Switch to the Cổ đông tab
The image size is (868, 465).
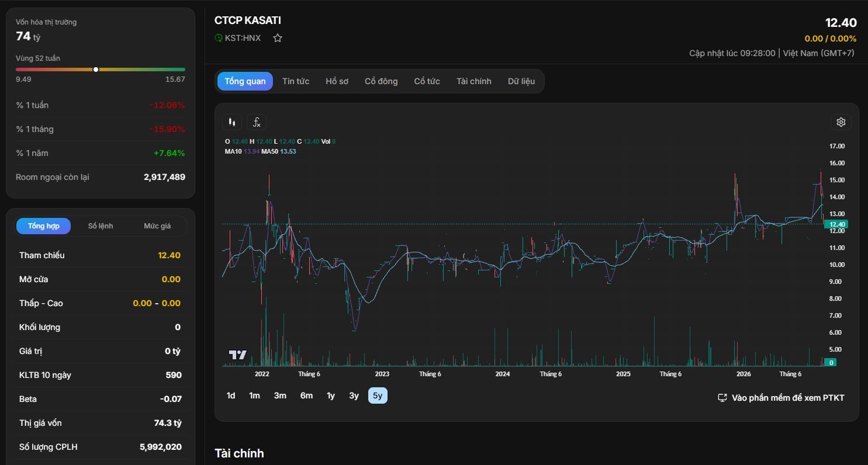(381, 81)
